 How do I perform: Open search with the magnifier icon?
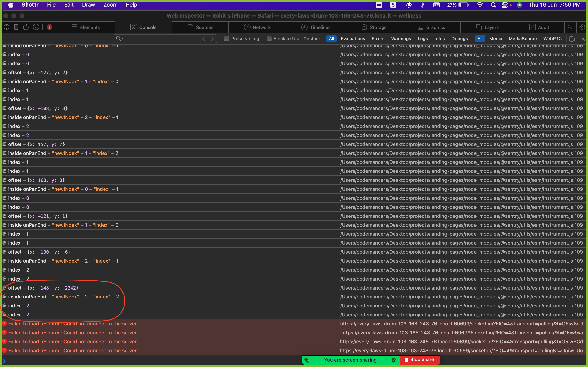[x=570, y=27]
